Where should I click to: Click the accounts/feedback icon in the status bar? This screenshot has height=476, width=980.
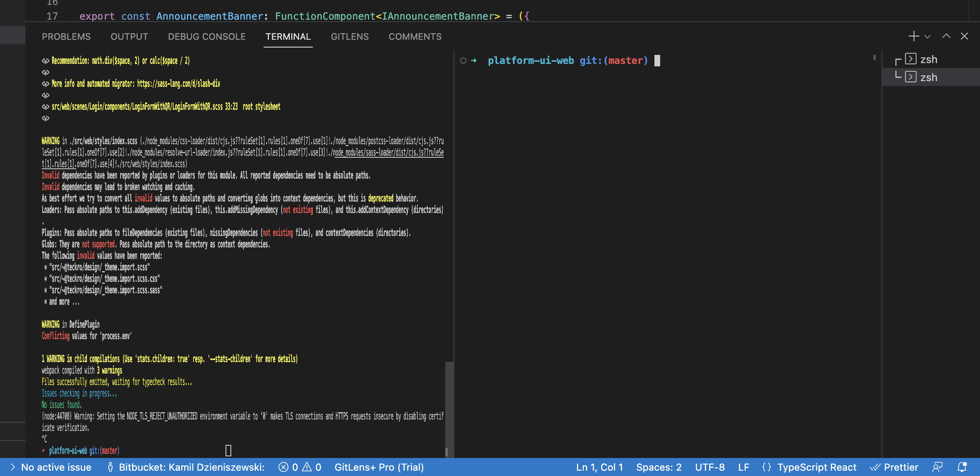tap(939, 467)
